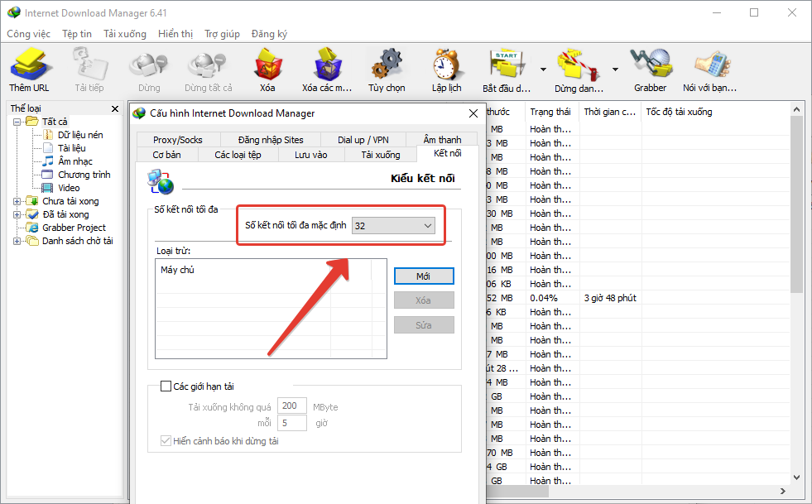Open dropdown arrow next to Bắt đầu d...
The image size is (812, 504).
tap(543, 70)
